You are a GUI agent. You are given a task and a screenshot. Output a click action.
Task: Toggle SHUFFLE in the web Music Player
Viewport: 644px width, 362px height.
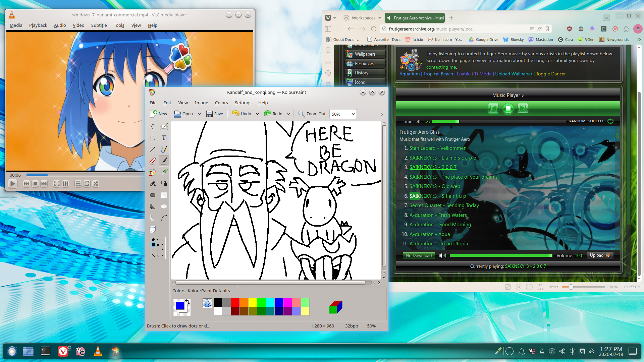[596, 121]
